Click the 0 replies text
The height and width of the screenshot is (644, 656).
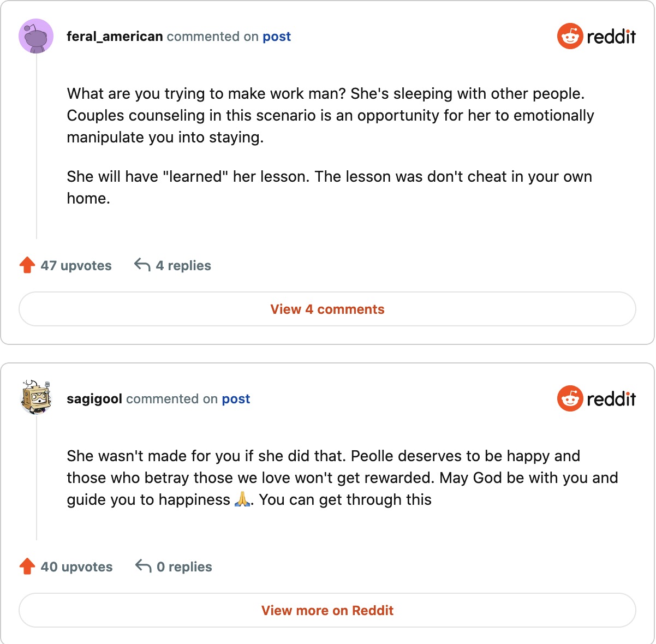184,567
